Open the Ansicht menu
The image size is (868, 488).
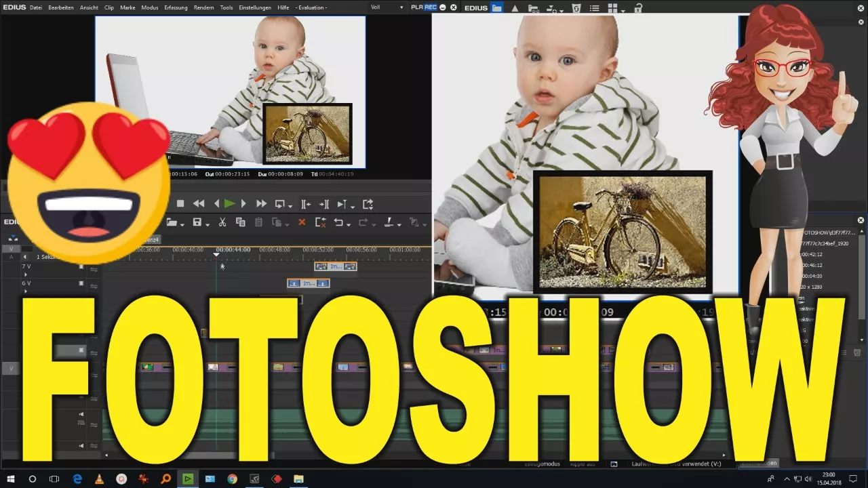[x=89, y=7]
